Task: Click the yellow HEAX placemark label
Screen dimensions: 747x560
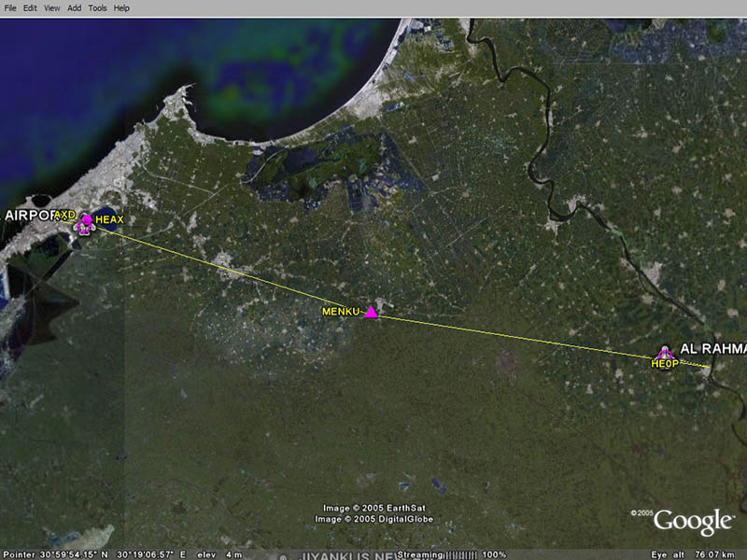Action: (x=109, y=219)
